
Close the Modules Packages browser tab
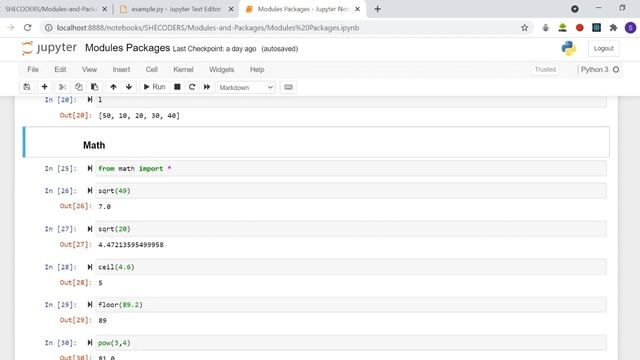click(358, 9)
